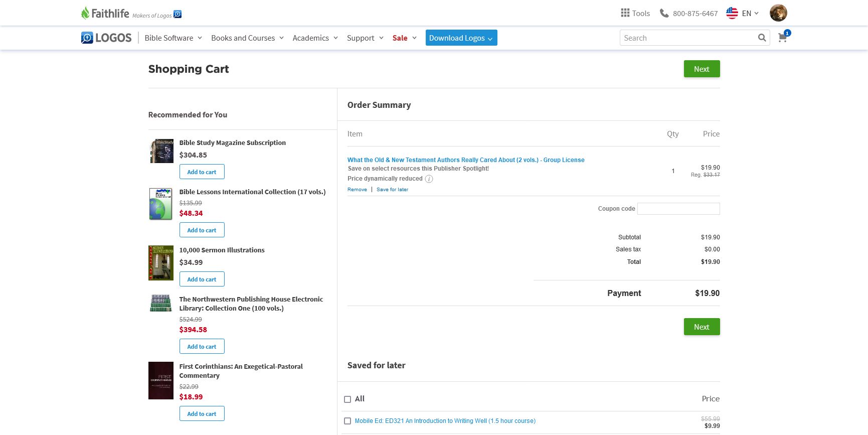Click the info icon beside Price dynamically reduced
The width and height of the screenshot is (868, 435).
(429, 179)
